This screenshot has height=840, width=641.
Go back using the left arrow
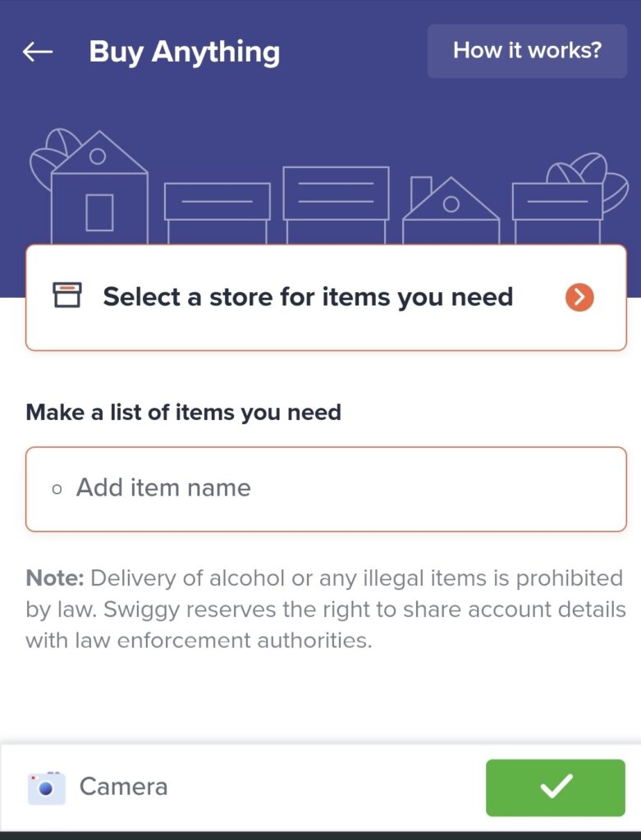coord(38,52)
